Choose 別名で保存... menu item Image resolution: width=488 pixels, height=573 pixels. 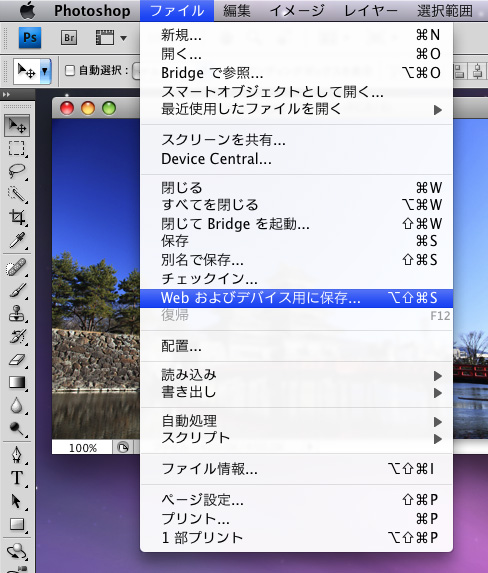pyautogui.click(x=296, y=260)
